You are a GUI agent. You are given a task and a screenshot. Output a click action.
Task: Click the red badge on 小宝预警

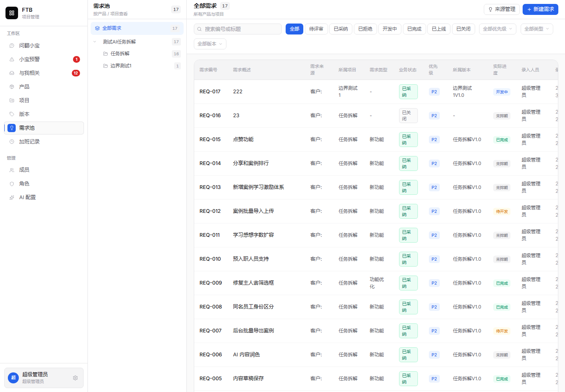77,59
